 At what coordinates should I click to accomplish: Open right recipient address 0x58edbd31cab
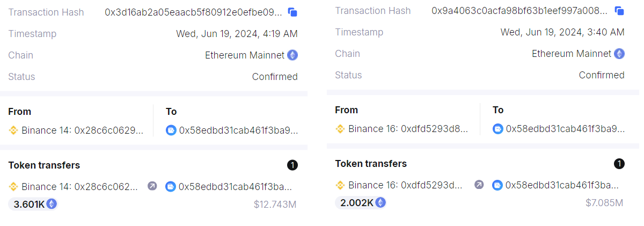[x=565, y=129]
